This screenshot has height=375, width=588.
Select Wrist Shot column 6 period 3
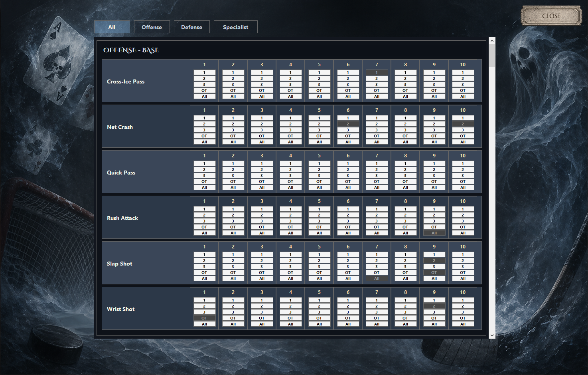pos(348,312)
